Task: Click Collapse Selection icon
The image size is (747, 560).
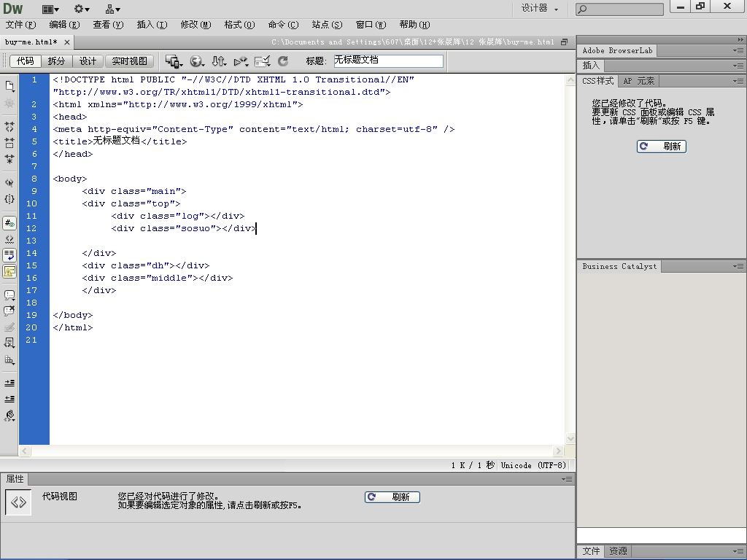Action: (9, 143)
